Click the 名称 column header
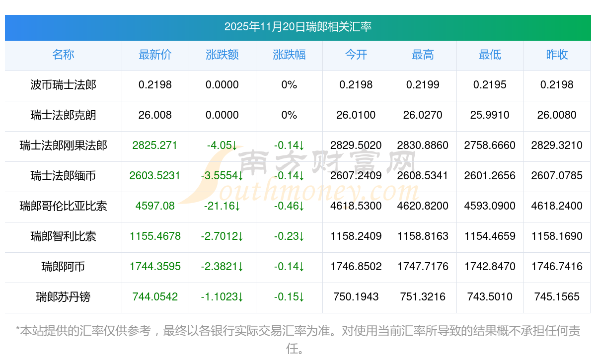The height and width of the screenshot is (364, 596). click(x=63, y=55)
